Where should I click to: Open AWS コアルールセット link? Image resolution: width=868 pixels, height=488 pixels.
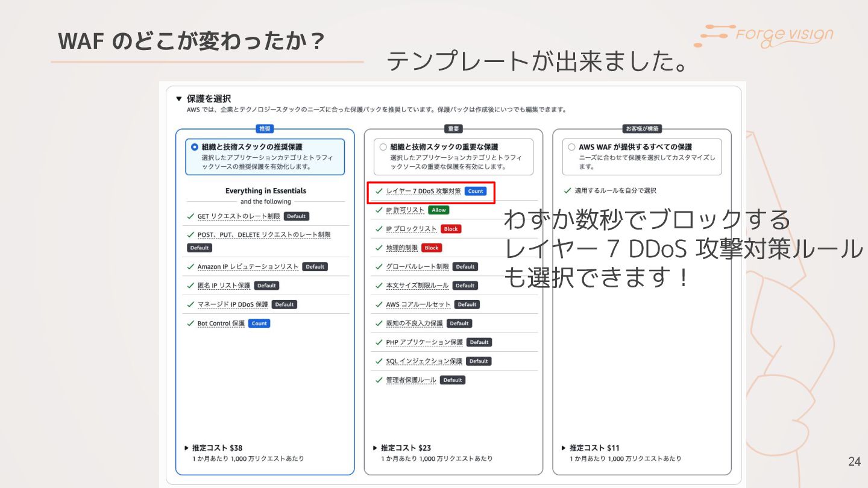click(418, 305)
